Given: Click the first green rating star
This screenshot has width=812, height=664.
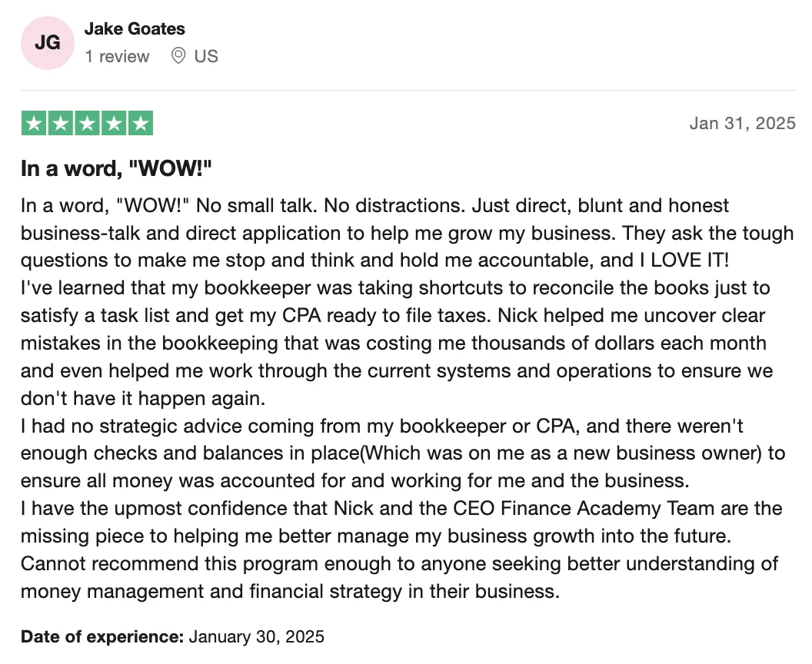Looking at the screenshot, I should 34,123.
